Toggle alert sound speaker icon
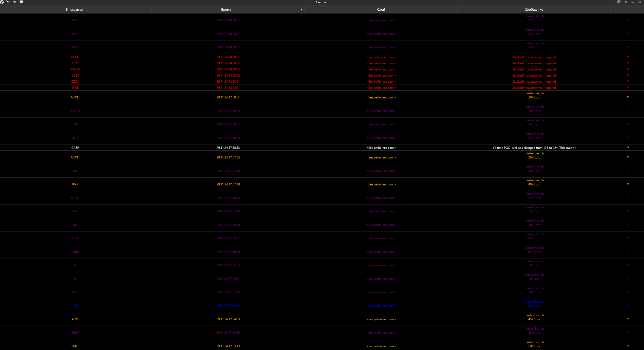The height and width of the screenshot is (350, 644). click(x=15, y=2)
